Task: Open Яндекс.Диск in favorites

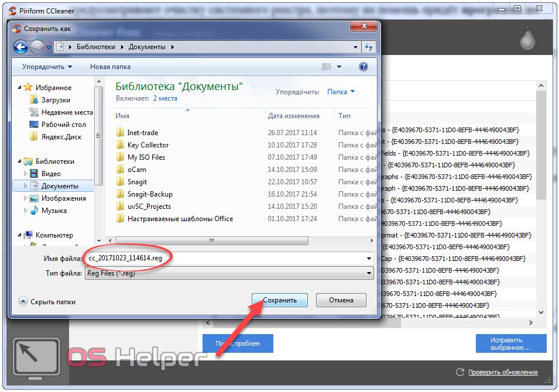Action: [61, 137]
